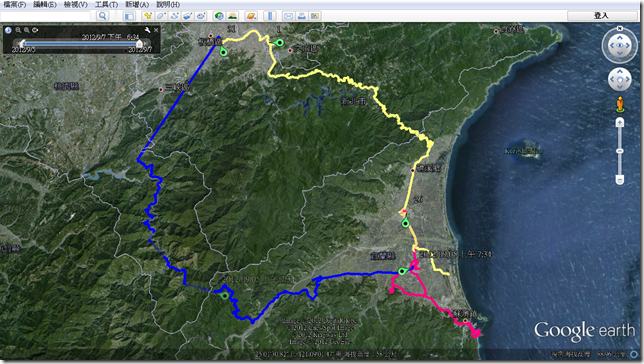The image size is (644, 364).
Task: Add a placemark with the yellow pushpin
Action: coord(147,16)
